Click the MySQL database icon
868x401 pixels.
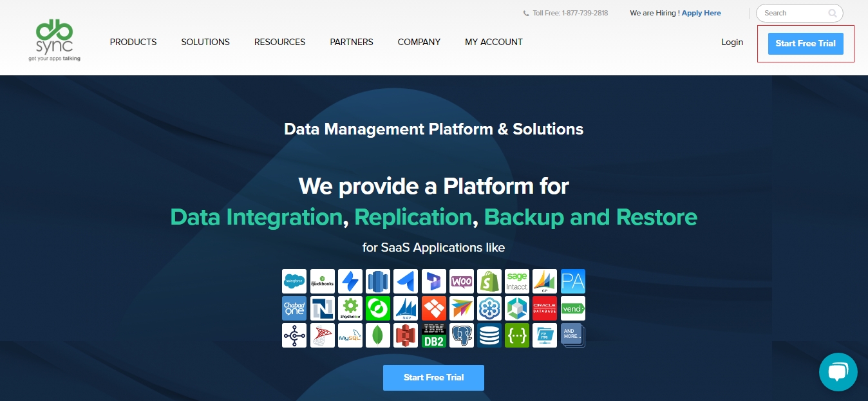click(350, 335)
